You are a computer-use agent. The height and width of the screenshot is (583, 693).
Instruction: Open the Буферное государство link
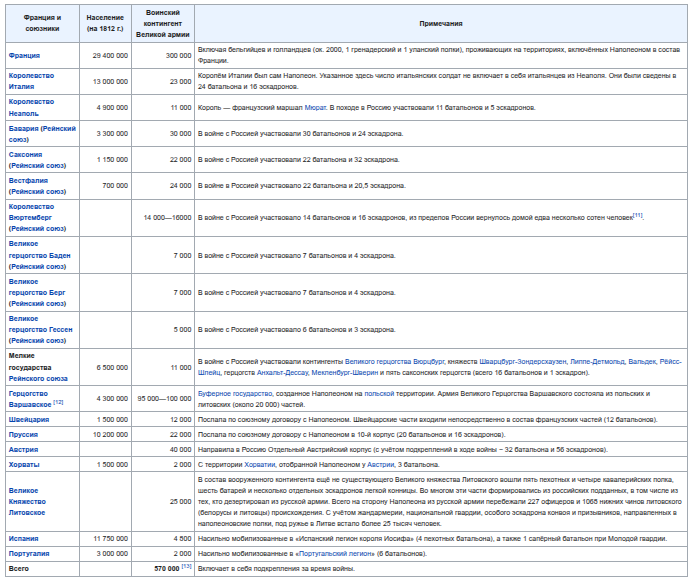(235, 394)
